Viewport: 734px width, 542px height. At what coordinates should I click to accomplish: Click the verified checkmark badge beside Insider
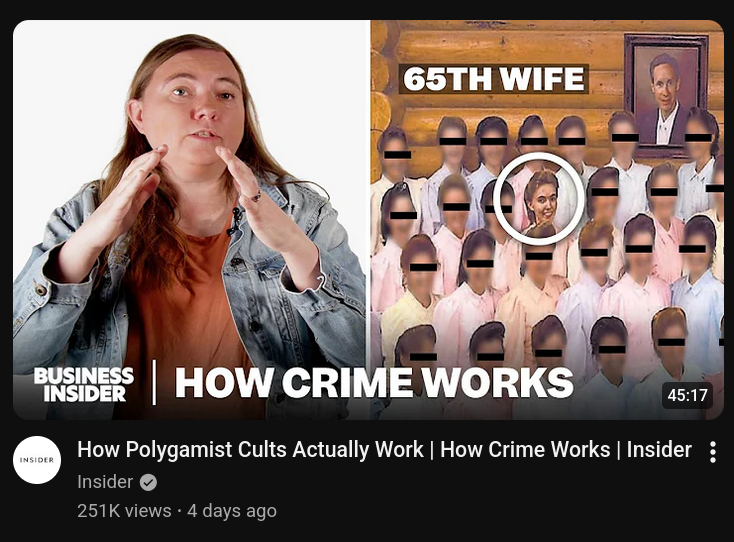[x=148, y=482]
